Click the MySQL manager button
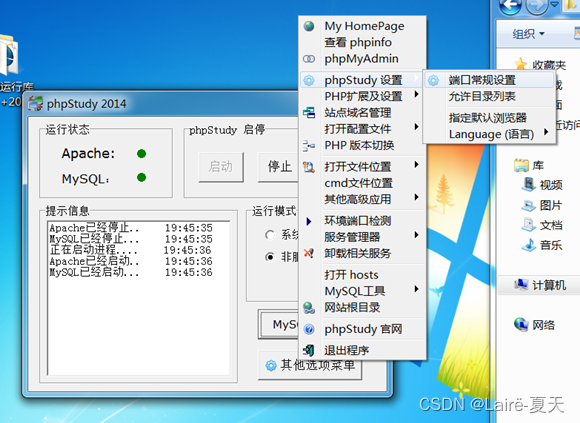The width and height of the screenshot is (580, 423). 279,325
